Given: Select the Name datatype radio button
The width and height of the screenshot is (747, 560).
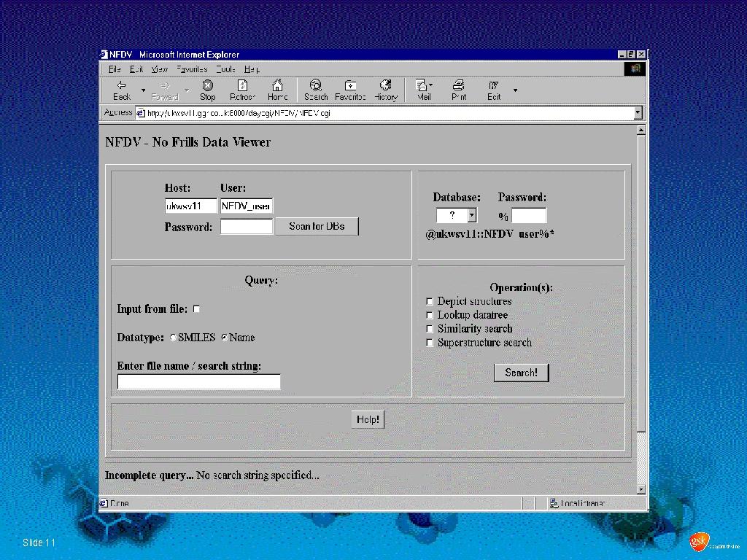Looking at the screenshot, I should [224, 338].
